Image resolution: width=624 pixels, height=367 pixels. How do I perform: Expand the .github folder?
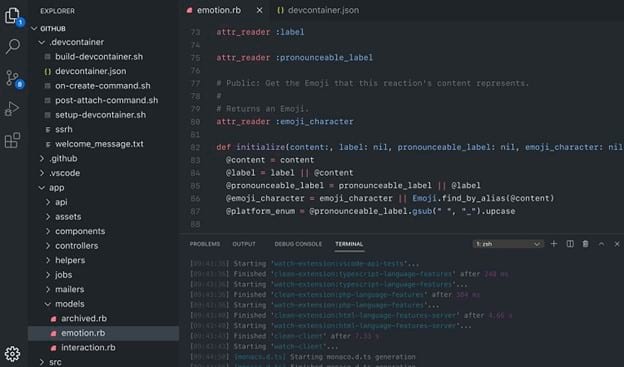click(41, 158)
